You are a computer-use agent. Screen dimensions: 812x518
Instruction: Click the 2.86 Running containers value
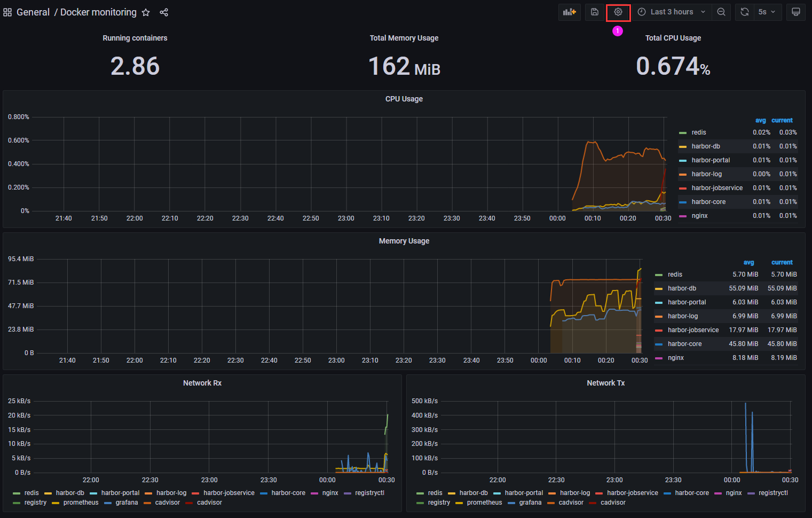[x=135, y=66]
